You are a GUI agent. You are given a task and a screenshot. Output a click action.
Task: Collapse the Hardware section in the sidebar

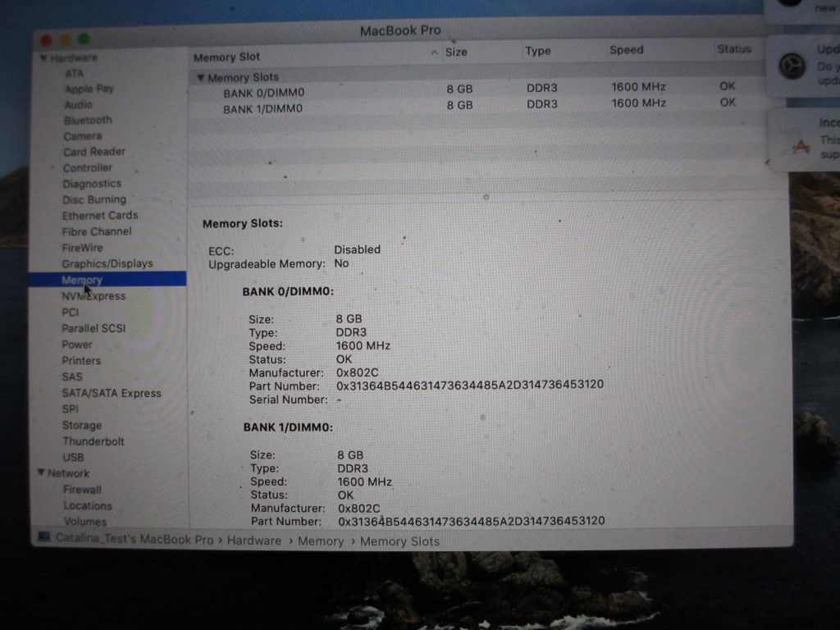click(44, 58)
